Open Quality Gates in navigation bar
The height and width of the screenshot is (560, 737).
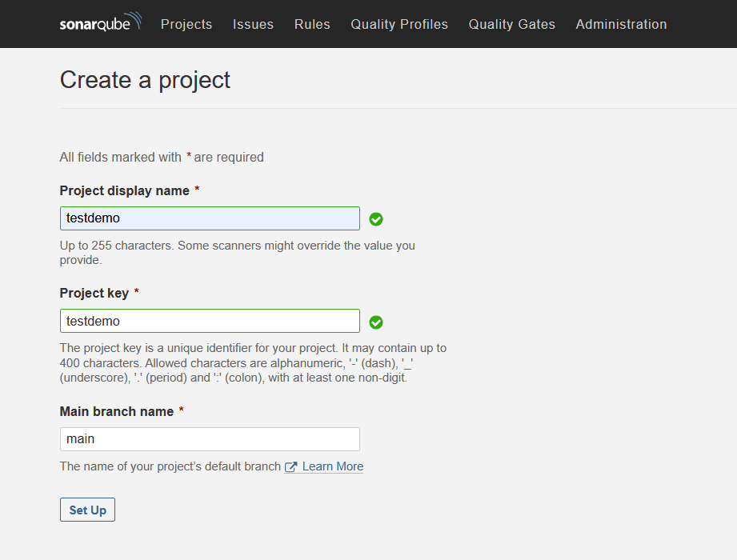pyautogui.click(x=512, y=24)
